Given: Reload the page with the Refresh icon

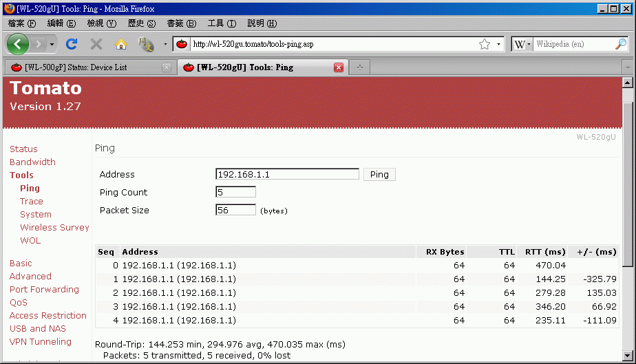Looking at the screenshot, I should [72, 44].
